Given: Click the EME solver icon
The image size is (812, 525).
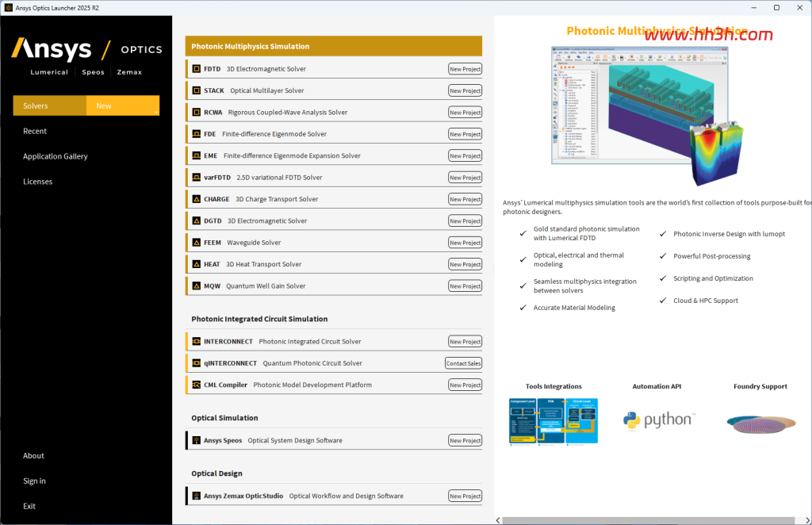Looking at the screenshot, I should coord(197,156).
